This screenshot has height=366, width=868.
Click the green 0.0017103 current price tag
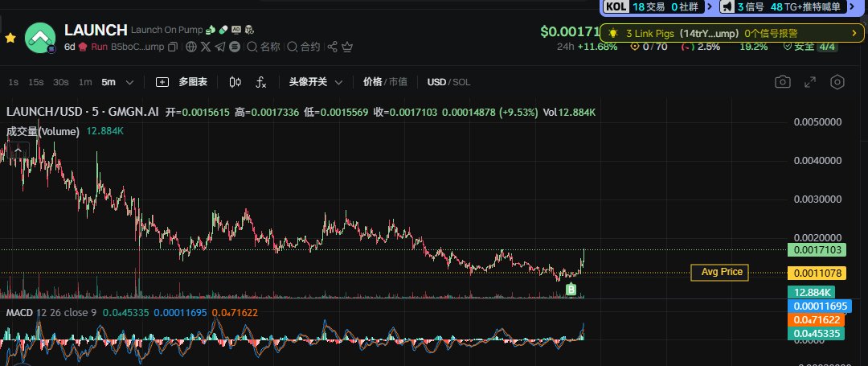click(x=818, y=250)
